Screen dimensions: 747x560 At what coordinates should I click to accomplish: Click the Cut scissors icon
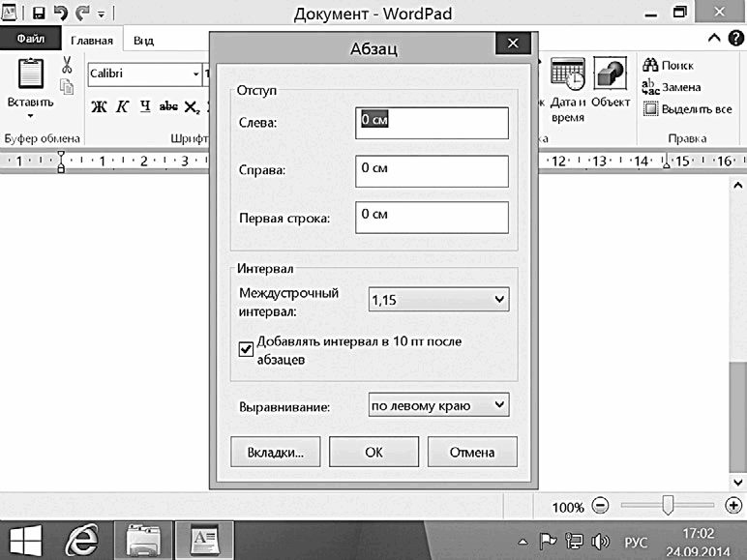(x=67, y=64)
